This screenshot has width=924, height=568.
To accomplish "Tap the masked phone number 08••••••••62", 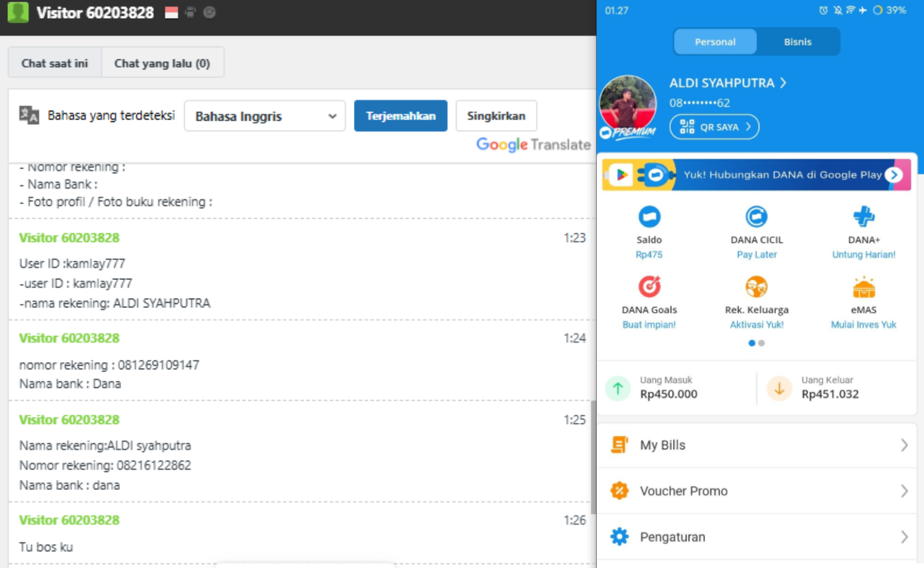I will (x=699, y=103).
